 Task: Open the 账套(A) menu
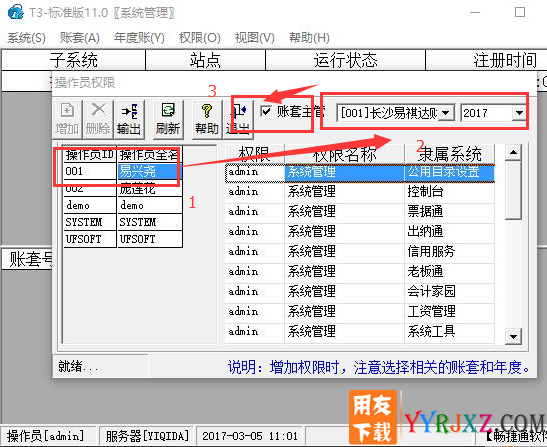[x=80, y=38]
